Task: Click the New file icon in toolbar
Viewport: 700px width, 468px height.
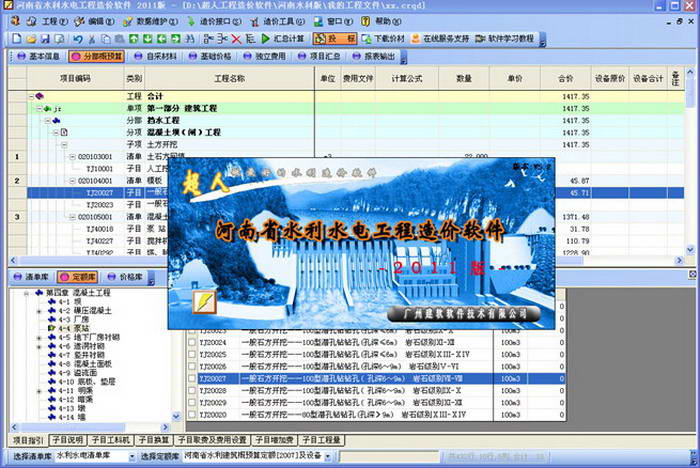Action: pos(17,39)
